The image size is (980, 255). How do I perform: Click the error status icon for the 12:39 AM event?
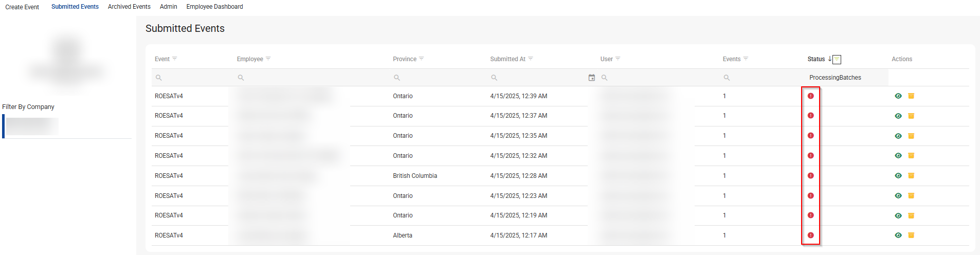click(x=810, y=96)
